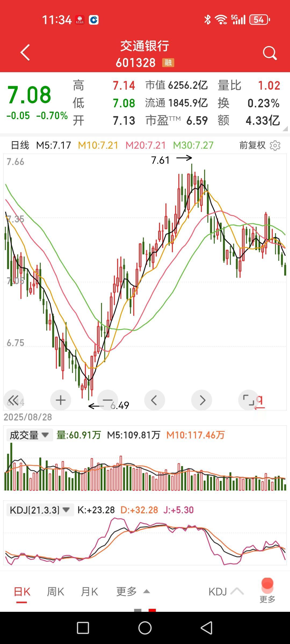Tap the 量比 1.02 value
Screen dimensions: 290x644
(x=249, y=85)
